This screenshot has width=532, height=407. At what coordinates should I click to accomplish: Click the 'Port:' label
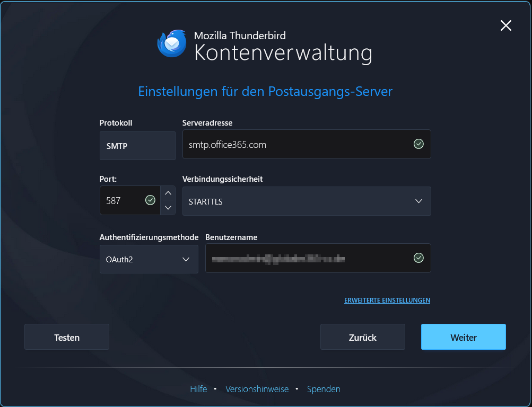pyautogui.click(x=108, y=179)
